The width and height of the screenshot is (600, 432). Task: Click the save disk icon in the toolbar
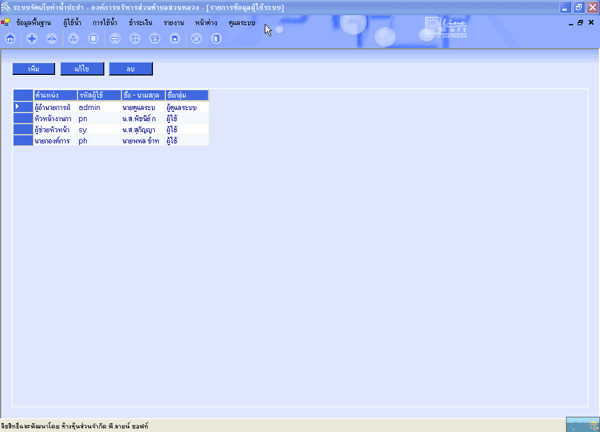(175, 38)
